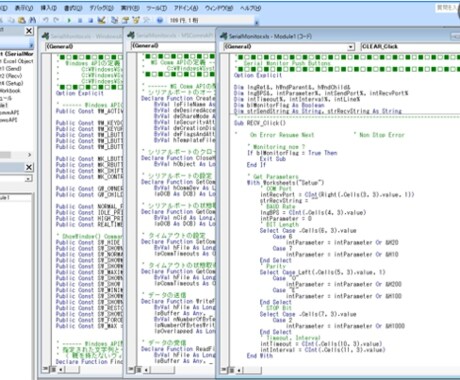Viewport: 460px width, 380px height.
Task: Click the 'On Error Resume Next' line
Action: coord(282,135)
